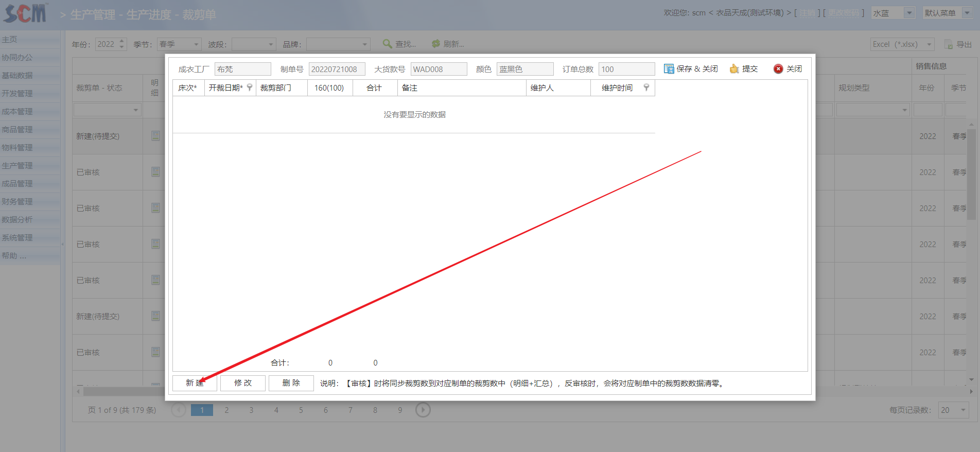The image size is (980, 452).
Task: Increase the year value with stepper
Action: coord(122,41)
